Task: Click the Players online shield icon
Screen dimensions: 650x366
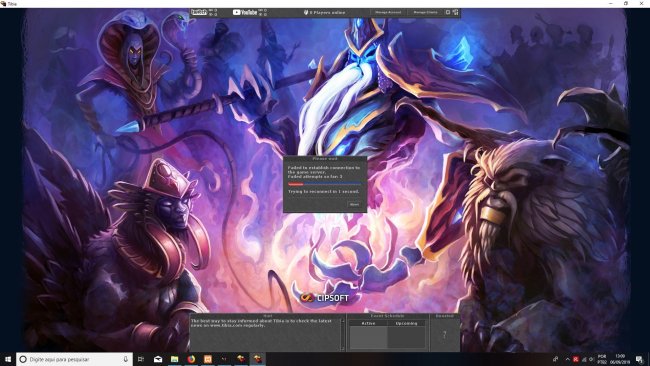Action: [x=306, y=12]
